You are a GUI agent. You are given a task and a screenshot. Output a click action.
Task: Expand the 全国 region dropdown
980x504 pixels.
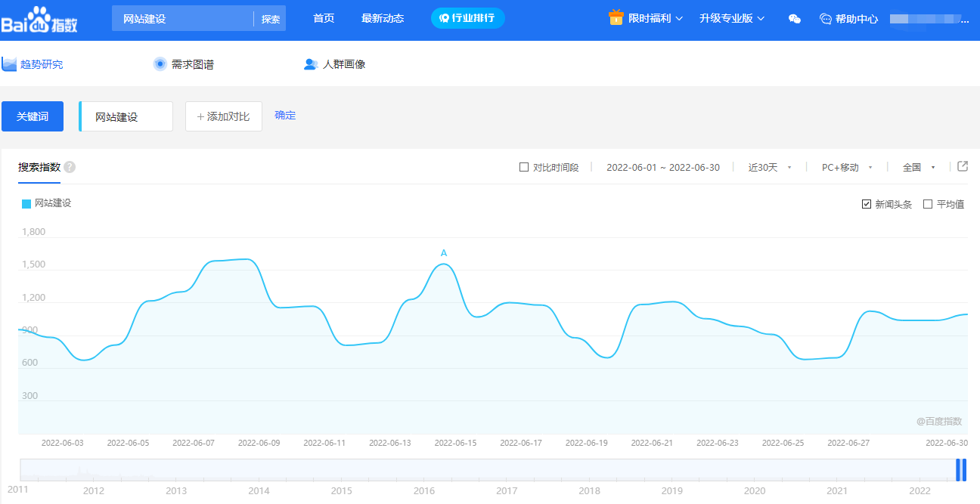click(x=915, y=167)
